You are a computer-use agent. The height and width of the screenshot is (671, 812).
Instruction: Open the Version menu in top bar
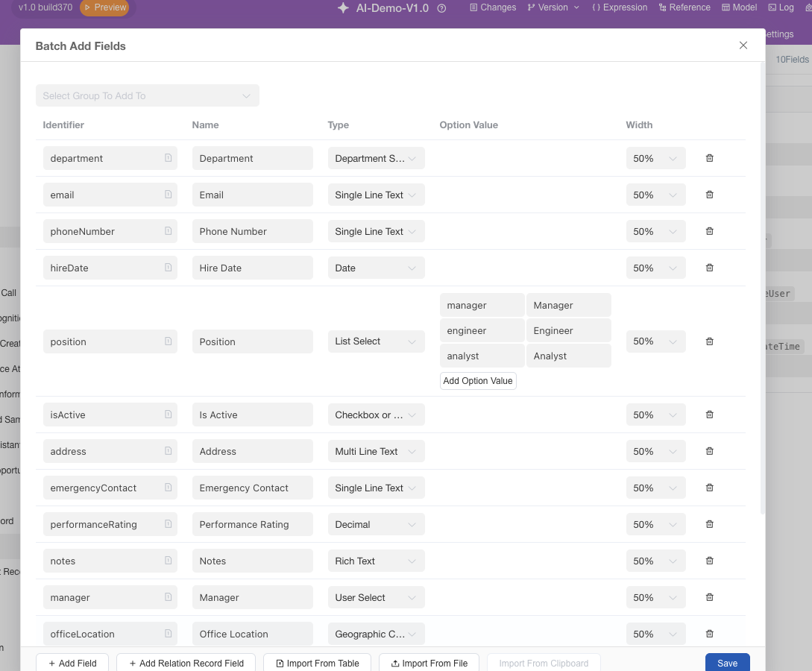tap(553, 7)
